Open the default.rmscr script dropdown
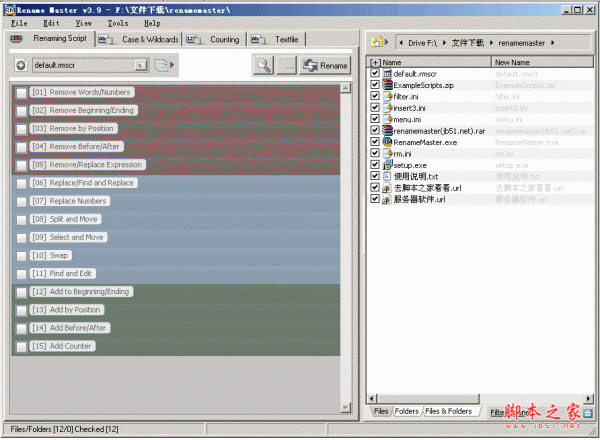The height and width of the screenshot is (440, 600). tap(141, 65)
